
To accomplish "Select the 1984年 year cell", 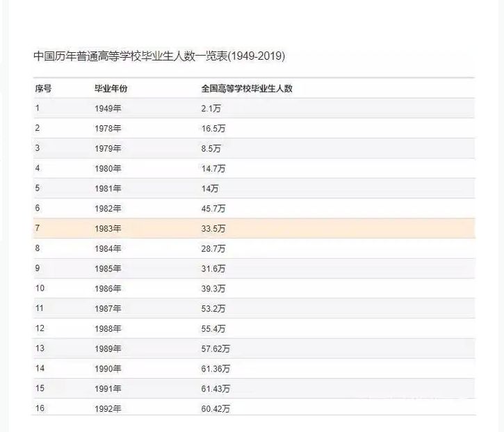I will [108, 248].
